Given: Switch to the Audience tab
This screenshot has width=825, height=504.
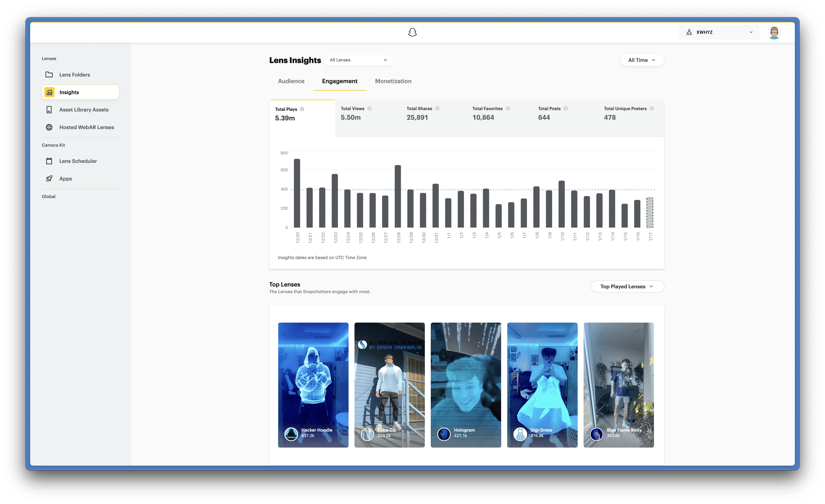Looking at the screenshot, I should pyautogui.click(x=291, y=81).
